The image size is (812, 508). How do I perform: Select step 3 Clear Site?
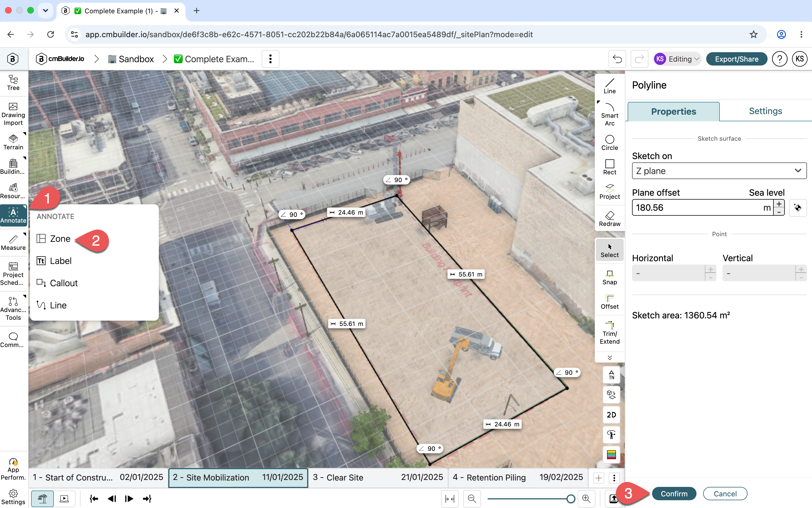point(378,477)
